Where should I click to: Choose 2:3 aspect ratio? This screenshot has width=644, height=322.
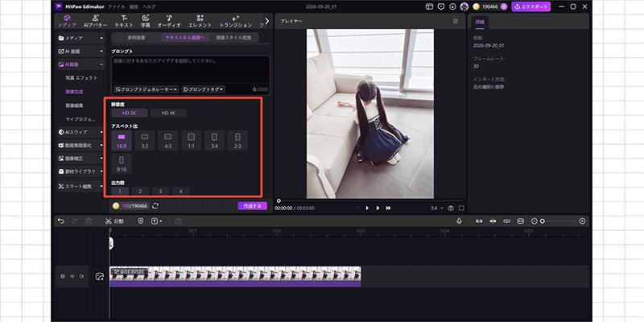[x=237, y=140]
